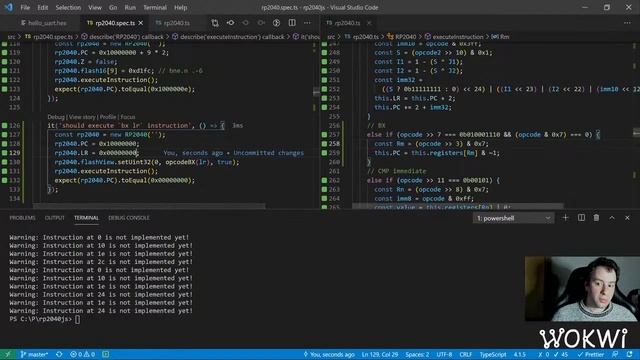Click 'You, seconds ago' blame in status bar
Screen dimensions: 640x360
tap(329, 354)
